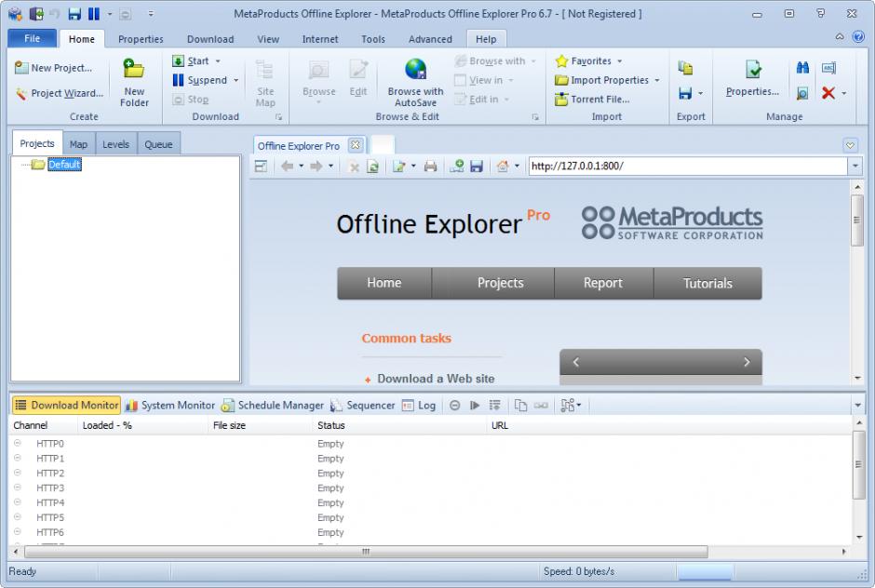This screenshot has height=588, width=875.
Task: Create a New Folder
Action: coord(134,83)
